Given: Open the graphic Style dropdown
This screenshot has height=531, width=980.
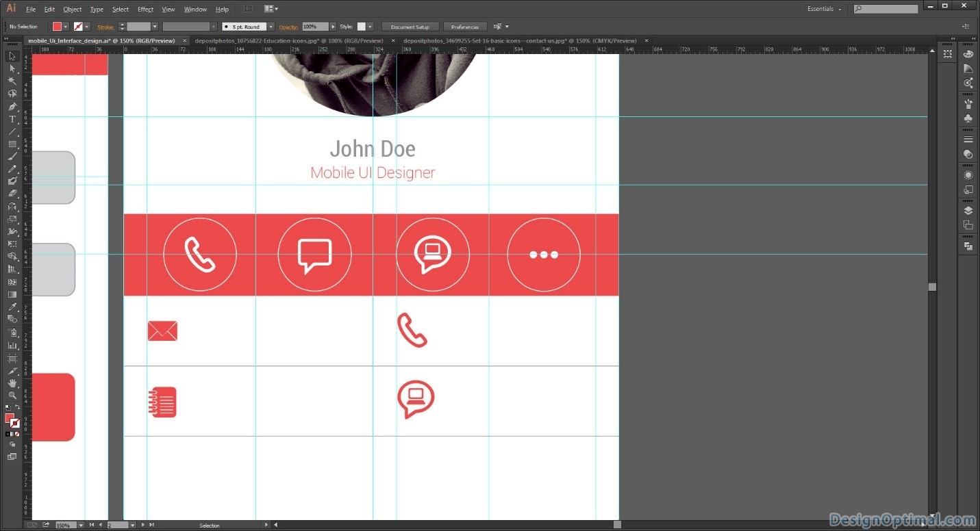Looking at the screenshot, I should click(x=370, y=27).
